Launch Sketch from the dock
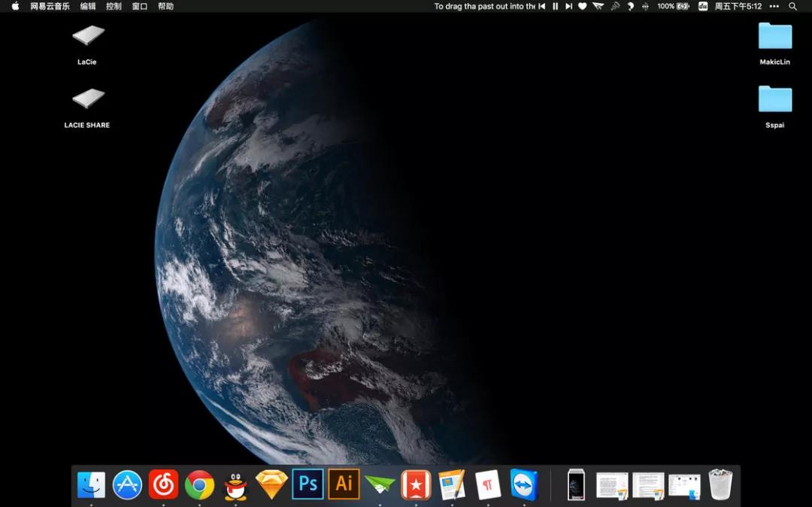Screen dimensions: 812x507 (271, 484)
